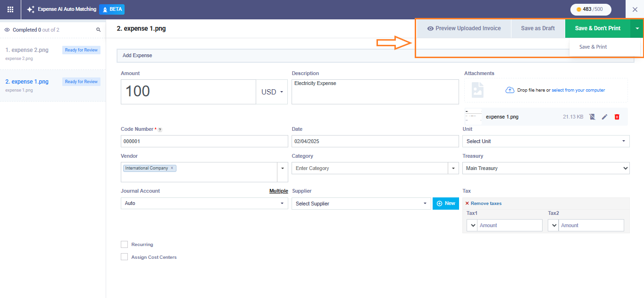This screenshot has height=298, width=644.
Task: Open the Main Treasury dropdown
Action: [x=545, y=168]
